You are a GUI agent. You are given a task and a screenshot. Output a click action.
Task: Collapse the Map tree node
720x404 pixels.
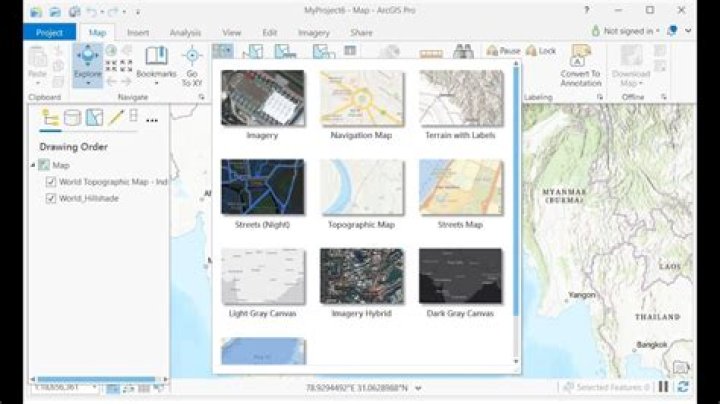(x=34, y=166)
